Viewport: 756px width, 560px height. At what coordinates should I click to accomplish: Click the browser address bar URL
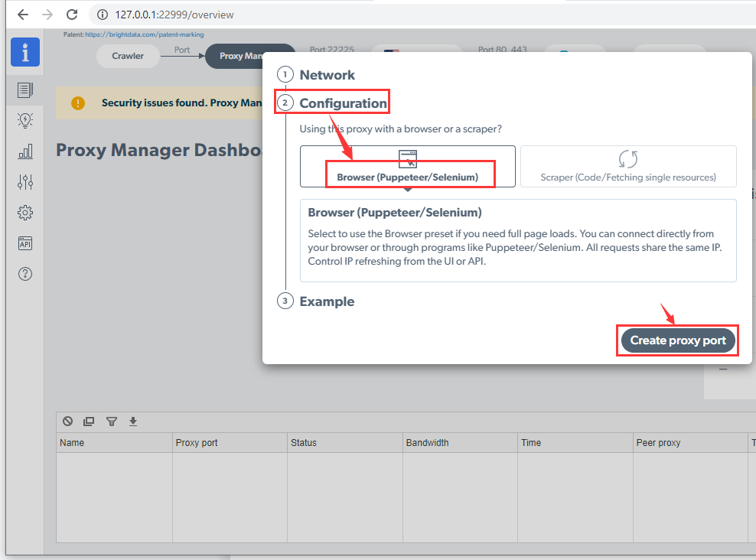point(176,15)
